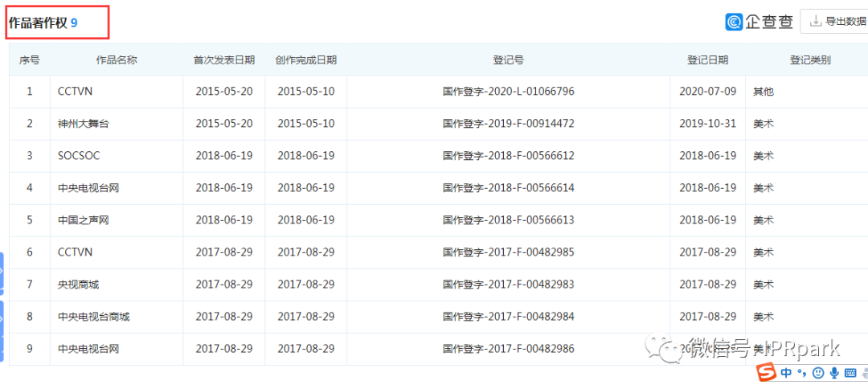The image size is (868, 389).
Task: Click the 序号 column header
Action: 30,59
